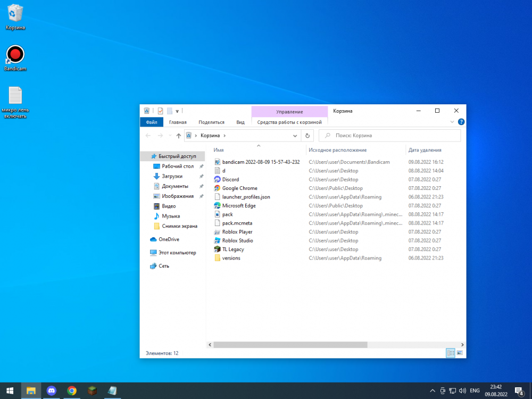Switch to the Главная ribbon tab
This screenshot has height=399, width=532.
tap(178, 122)
